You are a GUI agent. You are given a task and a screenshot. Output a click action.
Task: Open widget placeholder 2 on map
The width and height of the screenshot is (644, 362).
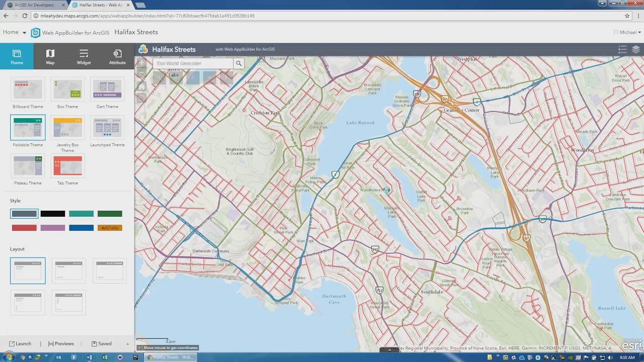(176, 77)
